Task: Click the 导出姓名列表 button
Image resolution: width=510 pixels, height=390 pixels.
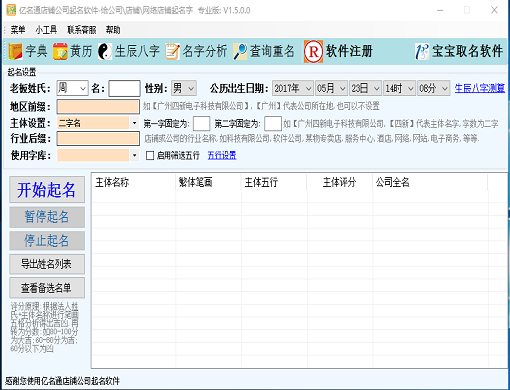Action: click(47, 264)
